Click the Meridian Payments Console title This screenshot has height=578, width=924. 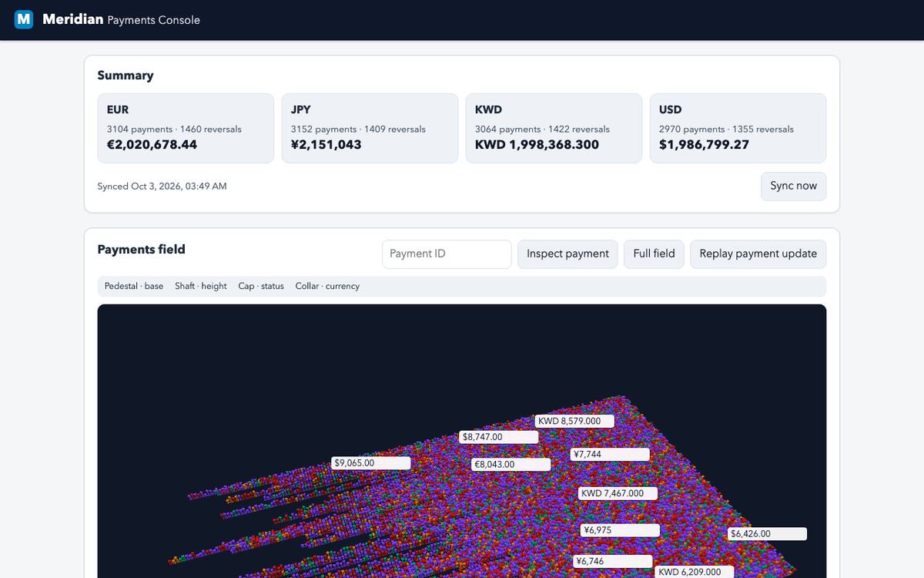[x=122, y=19]
